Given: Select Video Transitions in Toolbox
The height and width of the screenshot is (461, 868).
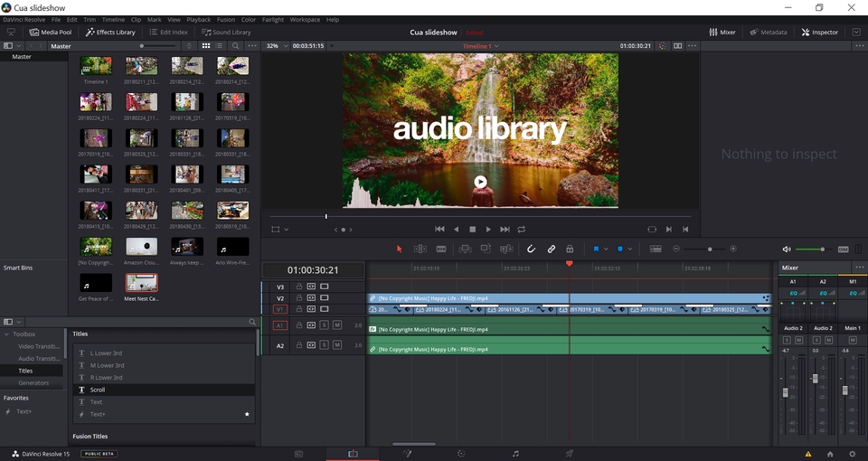Looking at the screenshot, I should 39,346.
